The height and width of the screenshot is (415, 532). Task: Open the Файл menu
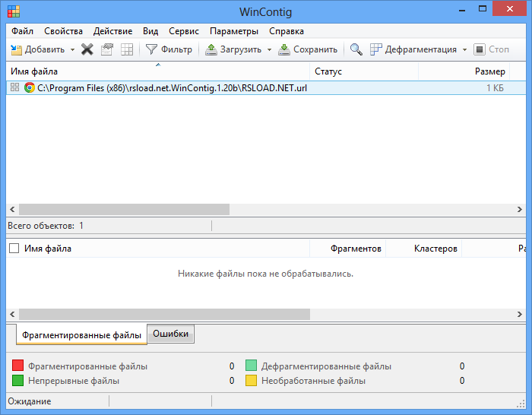(x=22, y=31)
